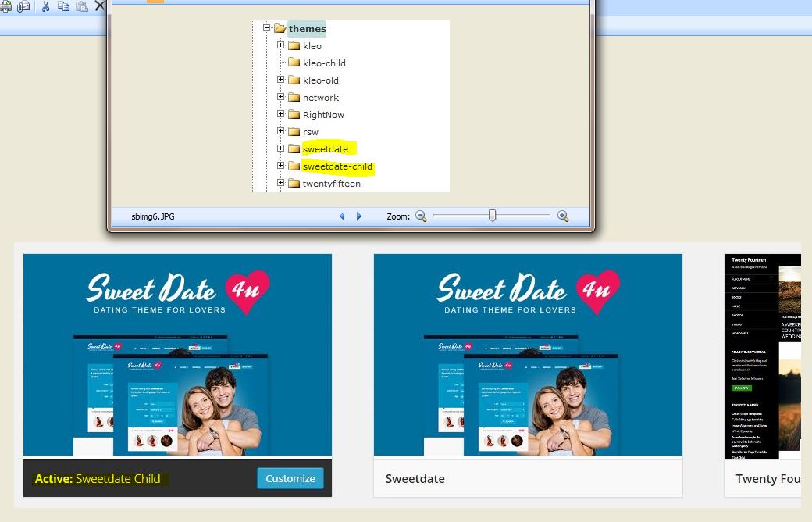Screen dimensions: 812x522
Task: Select the kleo-child folder
Action: (323, 63)
